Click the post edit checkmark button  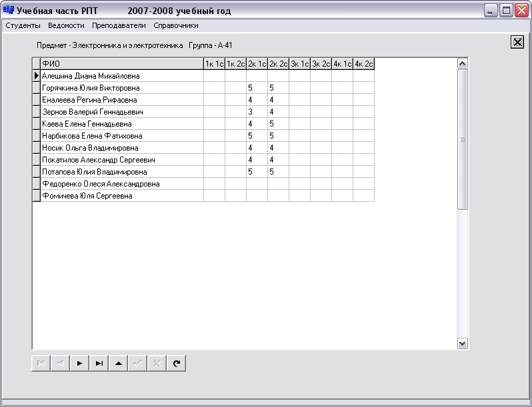pyautogui.click(x=137, y=363)
